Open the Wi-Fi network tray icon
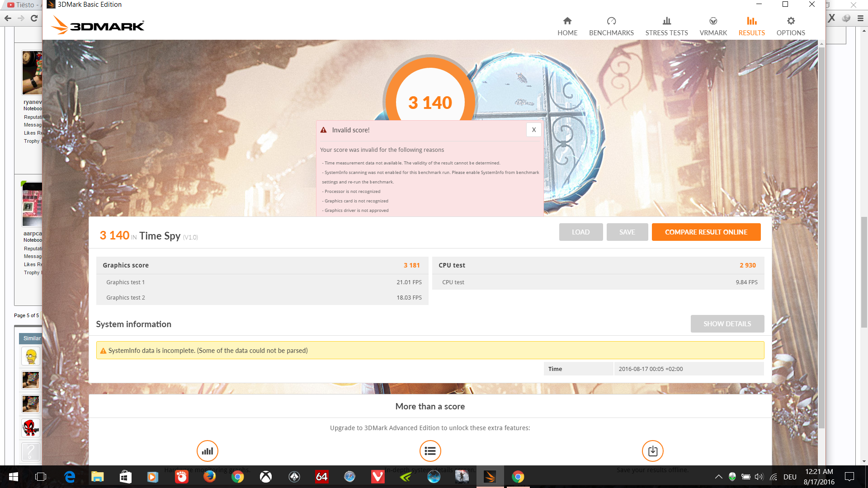 pos(774,477)
